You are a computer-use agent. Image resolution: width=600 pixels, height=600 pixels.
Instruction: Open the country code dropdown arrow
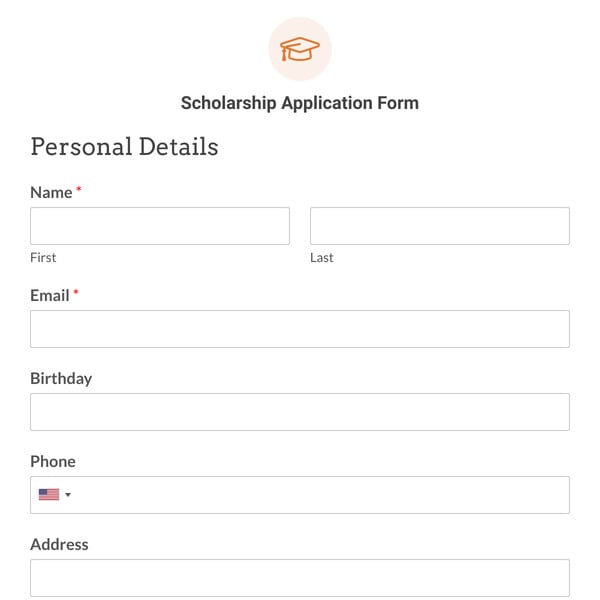click(68, 494)
